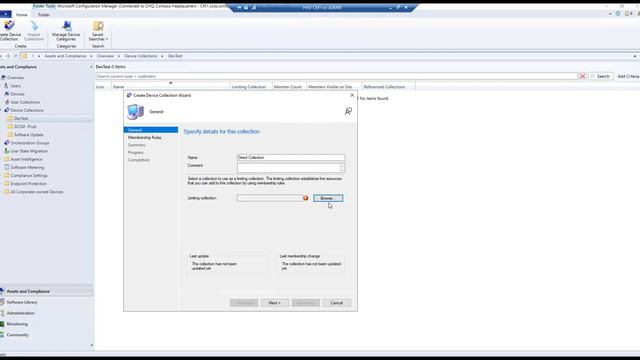The width and height of the screenshot is (640, 360).
Task: Expand the dropdown arrow after Device Collections breadcrumb
Action: click(x=162, y=56)
